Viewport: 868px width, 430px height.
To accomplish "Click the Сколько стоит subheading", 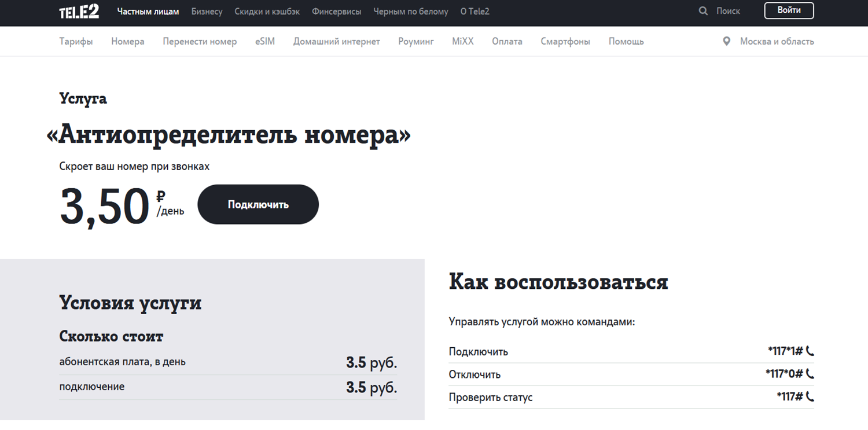I will [x=111, y=336].
